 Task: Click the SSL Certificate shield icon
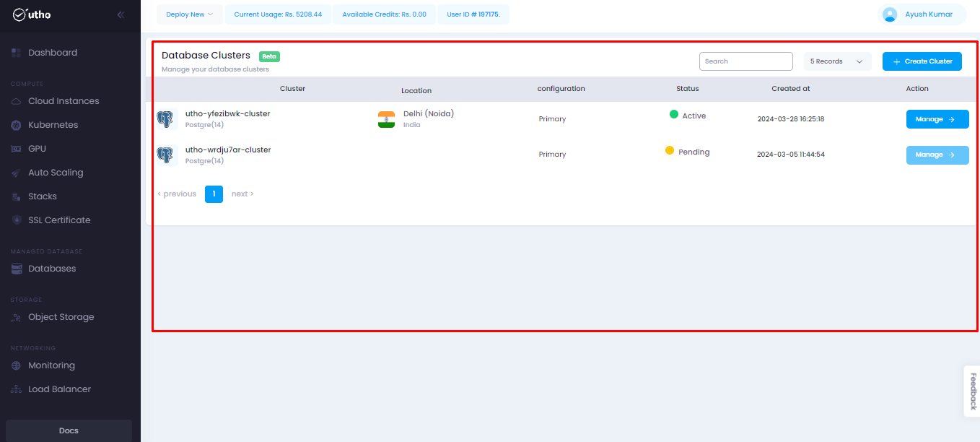point(17,220)
